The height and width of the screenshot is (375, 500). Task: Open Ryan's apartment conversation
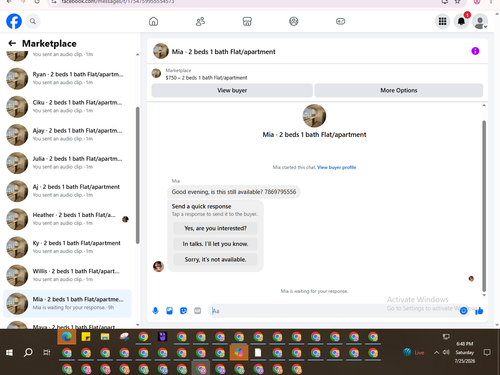click(67, 79)
